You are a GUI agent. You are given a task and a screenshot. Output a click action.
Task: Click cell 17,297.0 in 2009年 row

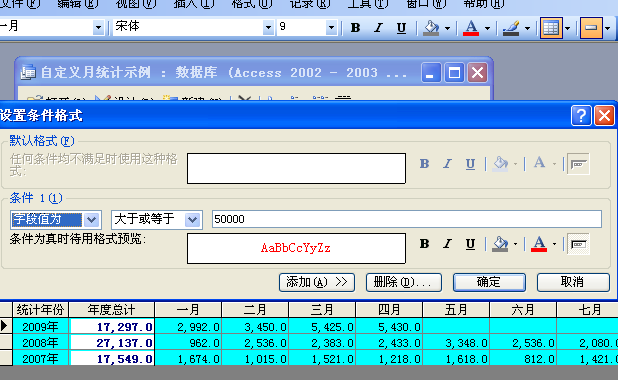112,327
